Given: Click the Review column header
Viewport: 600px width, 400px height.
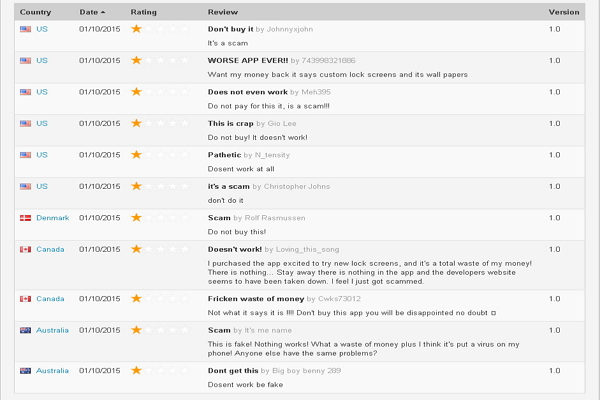Looking at the screenshot, I should click(222, 12).
